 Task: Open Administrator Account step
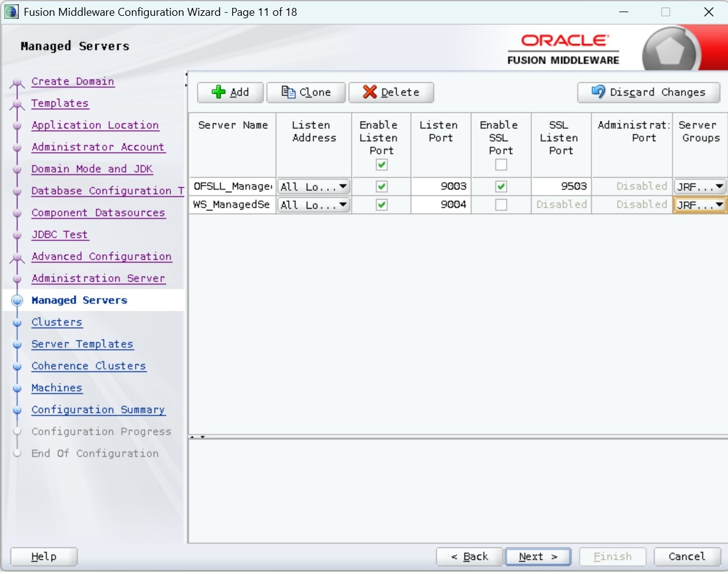click(98, 147)
